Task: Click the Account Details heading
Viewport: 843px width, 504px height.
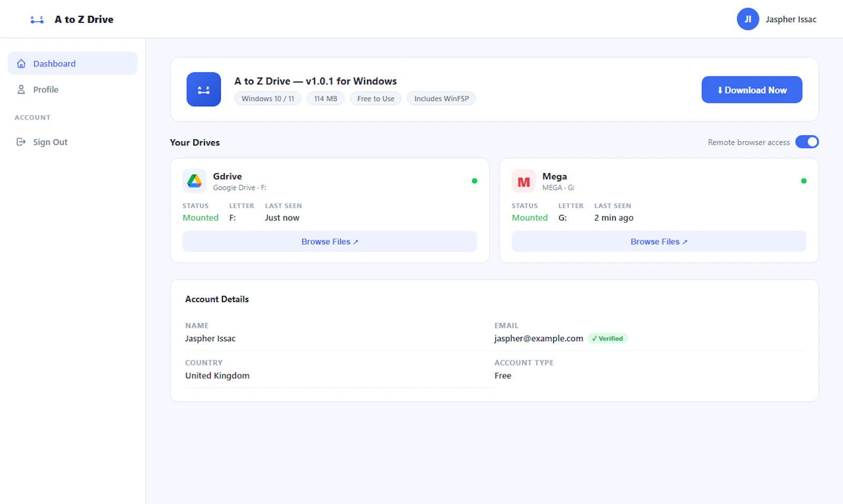Action: (x=217, y=299)
